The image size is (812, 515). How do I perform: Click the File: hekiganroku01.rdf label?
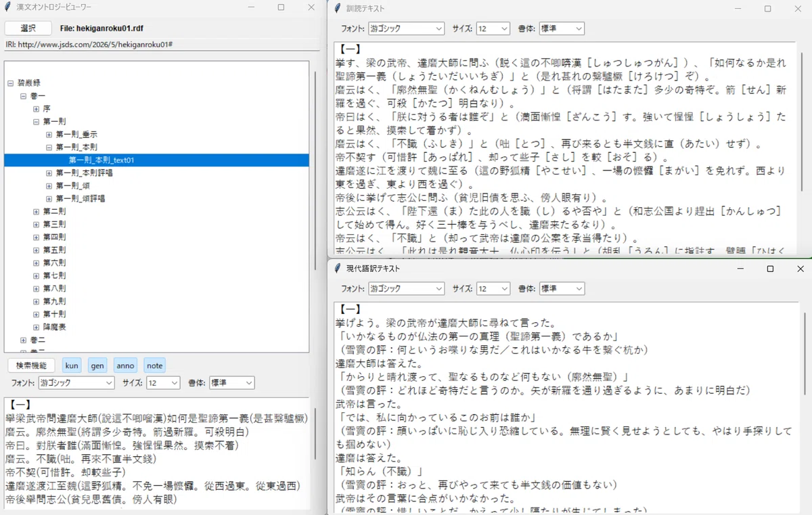[101, 28]
